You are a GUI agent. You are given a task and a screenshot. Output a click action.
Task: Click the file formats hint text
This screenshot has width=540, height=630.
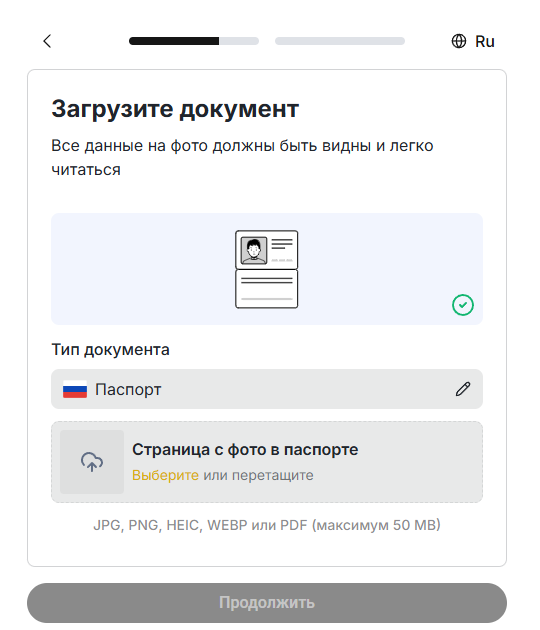267,525
